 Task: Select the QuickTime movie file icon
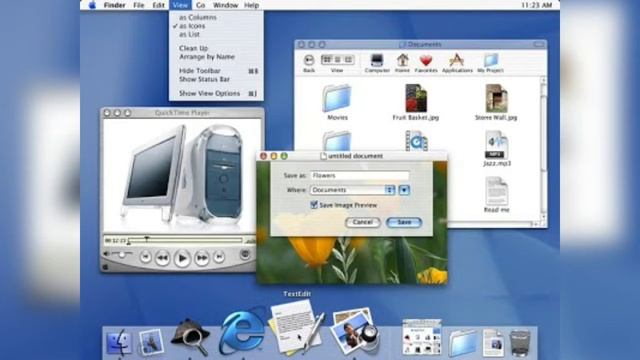click(416, 141)
